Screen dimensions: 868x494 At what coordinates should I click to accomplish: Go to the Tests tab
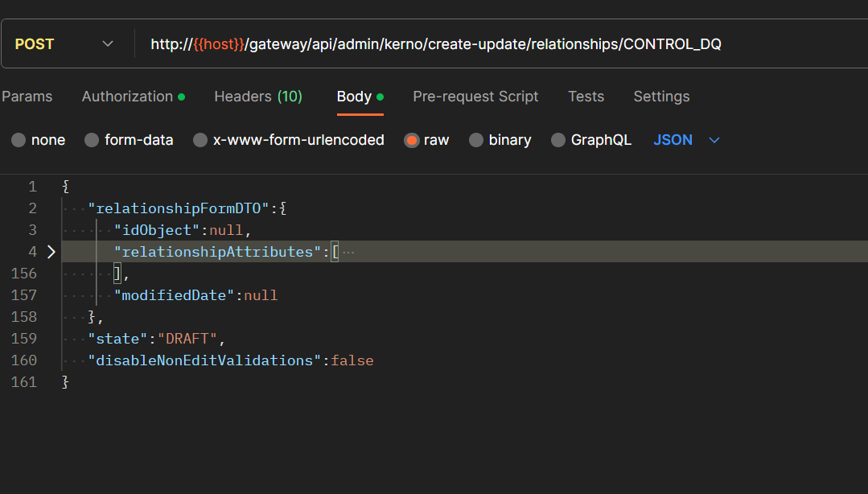[586, 97]
